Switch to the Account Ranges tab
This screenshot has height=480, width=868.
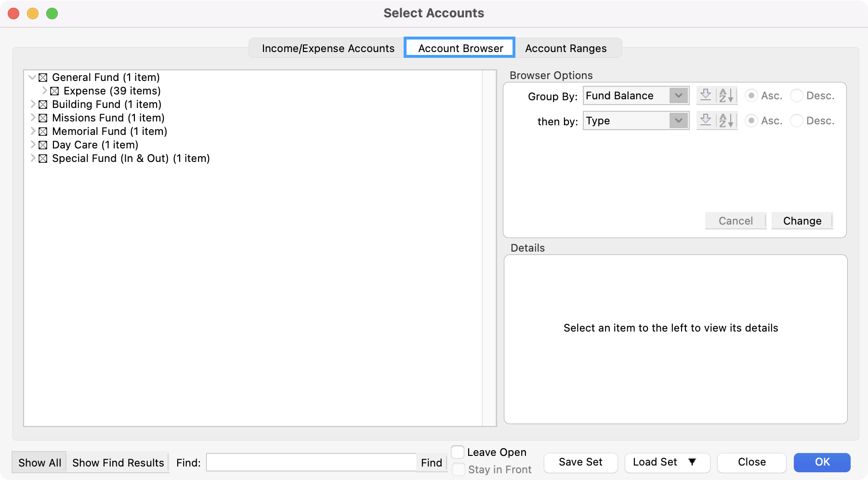566,48
